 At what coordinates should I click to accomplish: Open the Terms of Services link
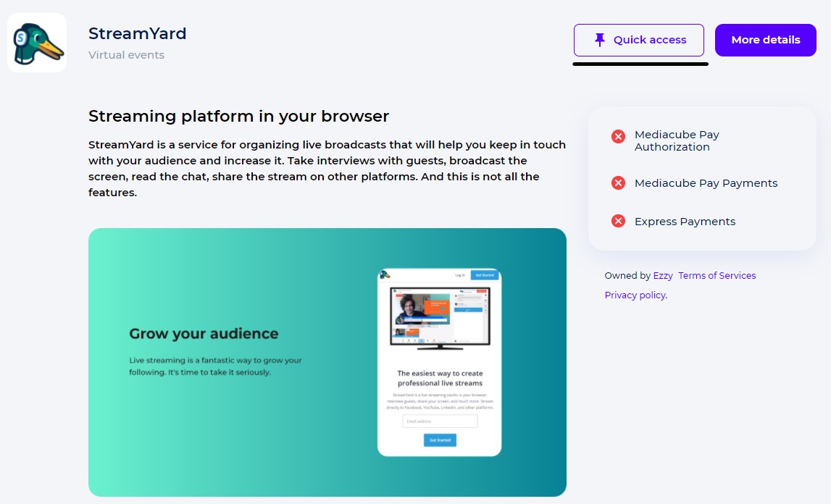coord(717,276)
